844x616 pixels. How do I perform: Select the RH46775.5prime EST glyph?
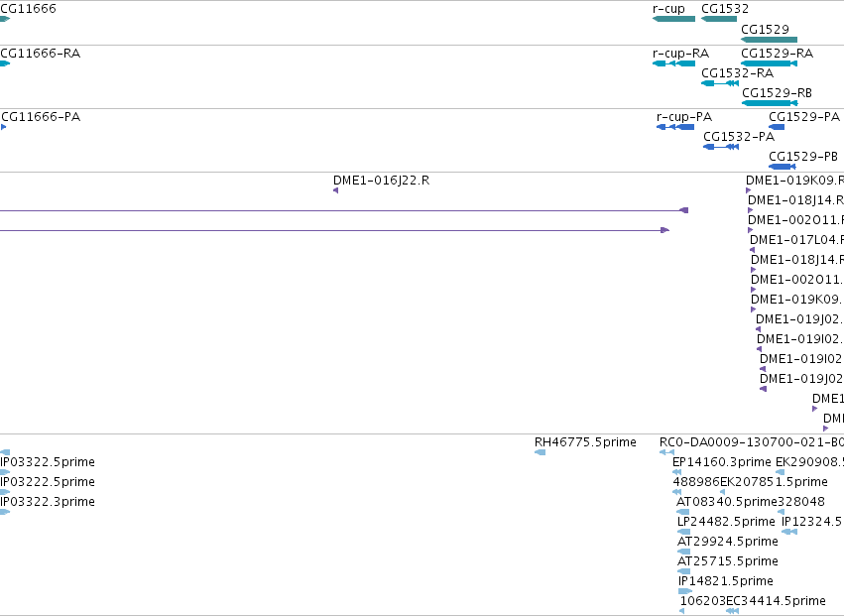(x=540, y=452)
